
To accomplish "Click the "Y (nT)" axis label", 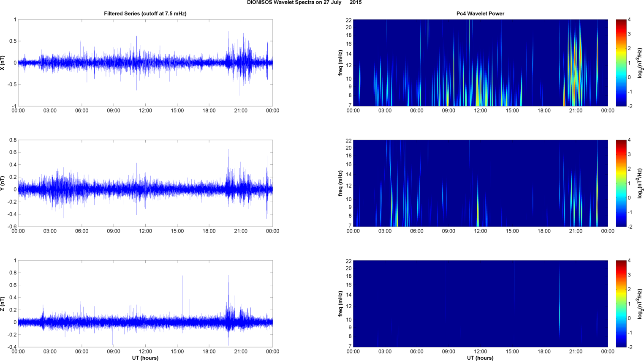I will pos(3,183).
